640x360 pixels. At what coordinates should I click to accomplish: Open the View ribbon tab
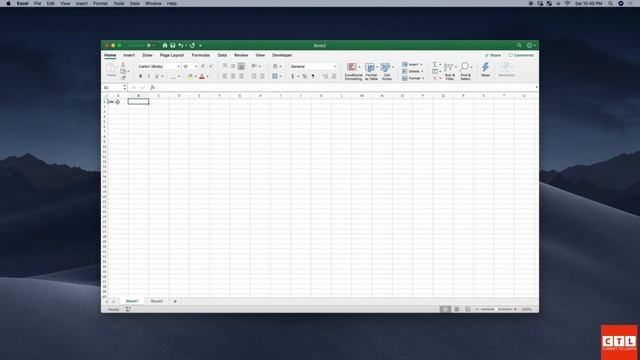pos(260,55)
